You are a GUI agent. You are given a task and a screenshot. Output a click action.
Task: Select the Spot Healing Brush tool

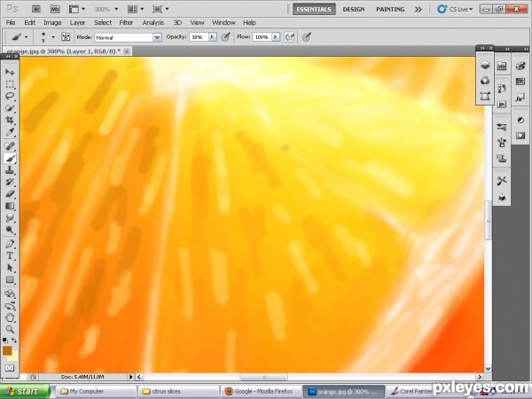[x=10, y=146]
